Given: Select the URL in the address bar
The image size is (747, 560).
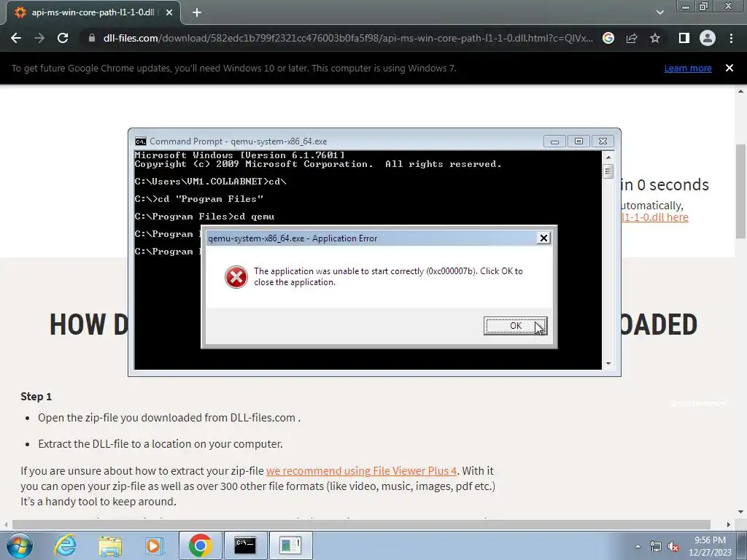Looking at the screenshot, I should pyautogui.click(x=348, y=38).
